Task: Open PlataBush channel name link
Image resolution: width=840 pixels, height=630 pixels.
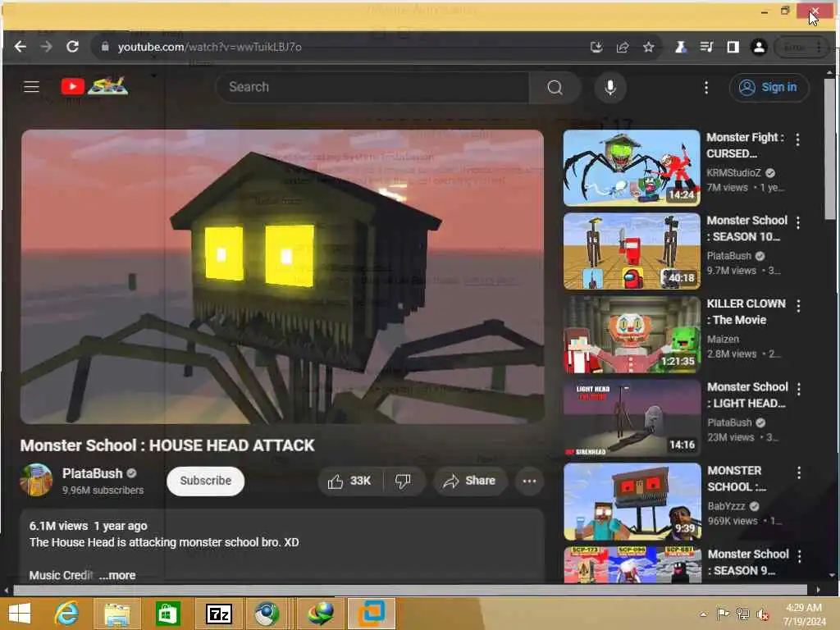Action: (x=92, y=473)
